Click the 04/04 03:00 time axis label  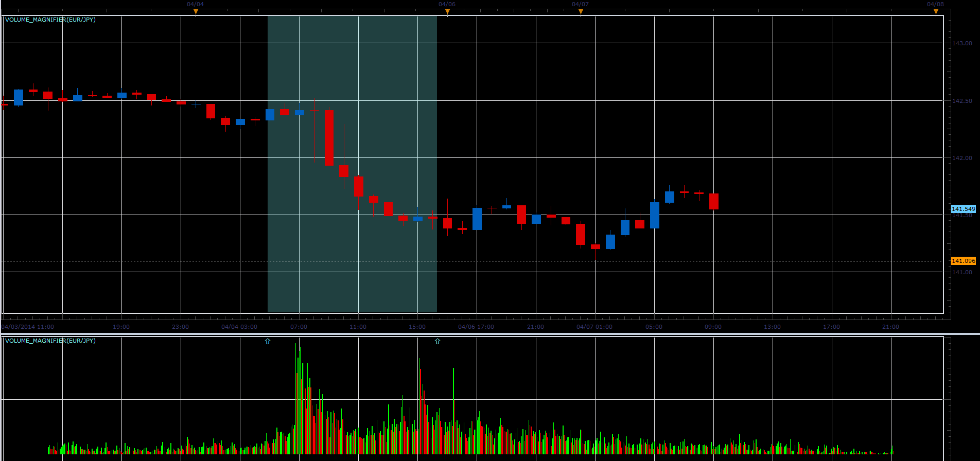coord(239,327)
